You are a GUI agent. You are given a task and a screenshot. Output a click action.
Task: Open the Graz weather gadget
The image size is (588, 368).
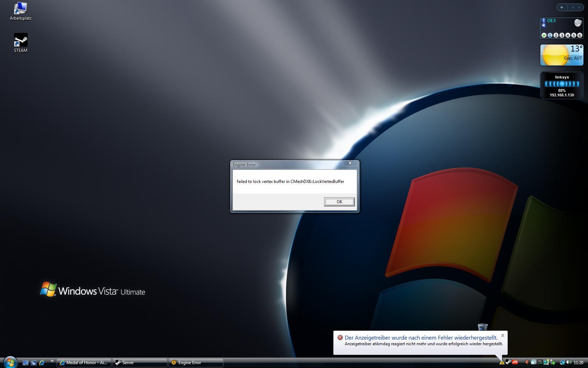[x=562, y=55]
